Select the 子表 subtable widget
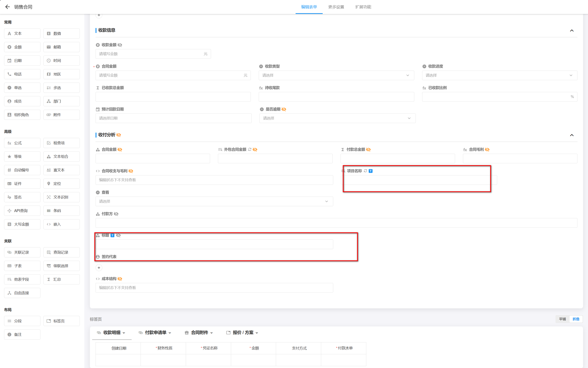This screenshot has height=368, width=588. point(22,266)
